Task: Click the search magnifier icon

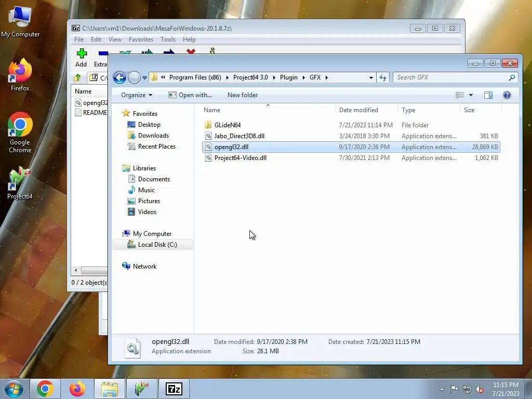Action: (512, 77)
